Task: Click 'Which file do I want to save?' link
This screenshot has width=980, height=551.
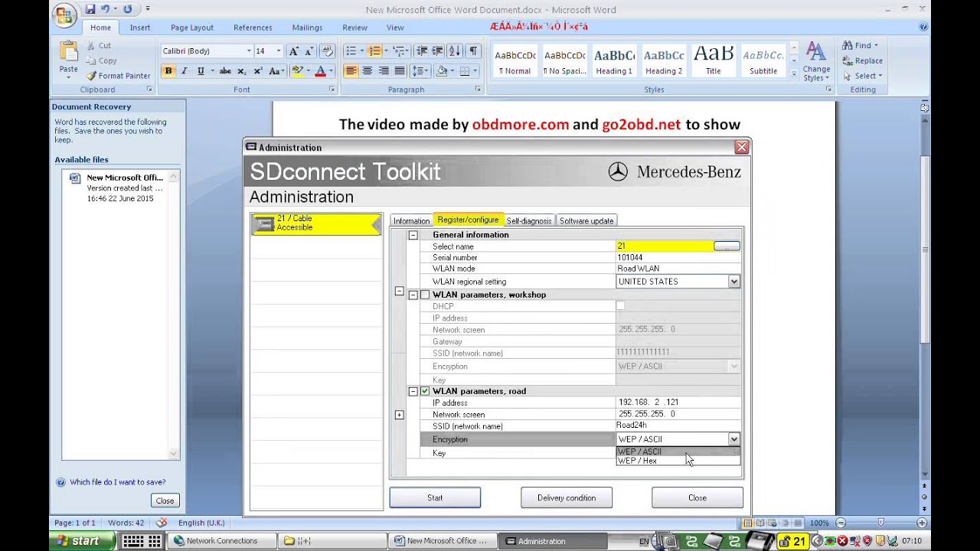Action: [x=117, y=482]
